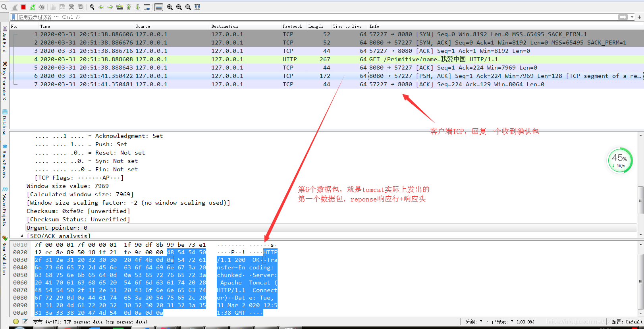The image size is (644, 329).
Task: Select packet 4 HTTP GET /Primitive request
Action: [x=326, y=59]
